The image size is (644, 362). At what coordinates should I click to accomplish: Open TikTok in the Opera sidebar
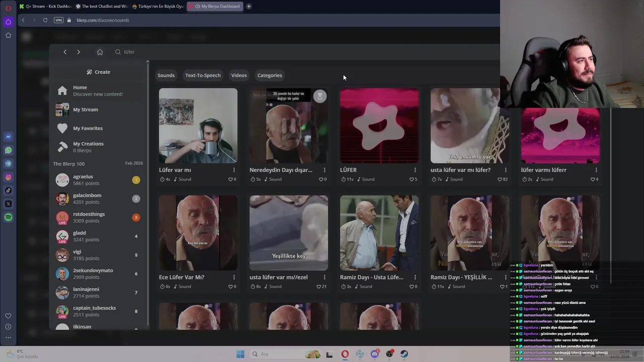pos(8,190)
